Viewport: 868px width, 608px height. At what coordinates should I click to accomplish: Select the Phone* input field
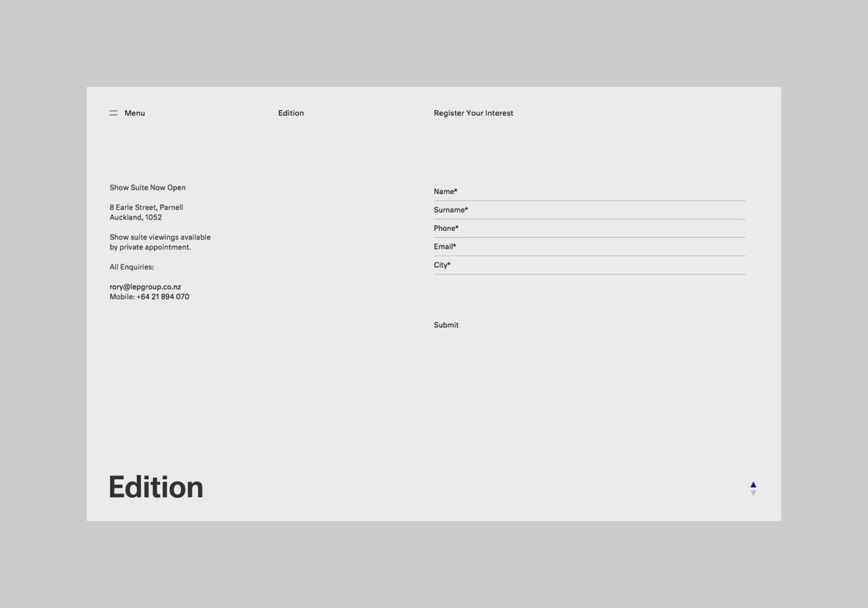(589, 229)
